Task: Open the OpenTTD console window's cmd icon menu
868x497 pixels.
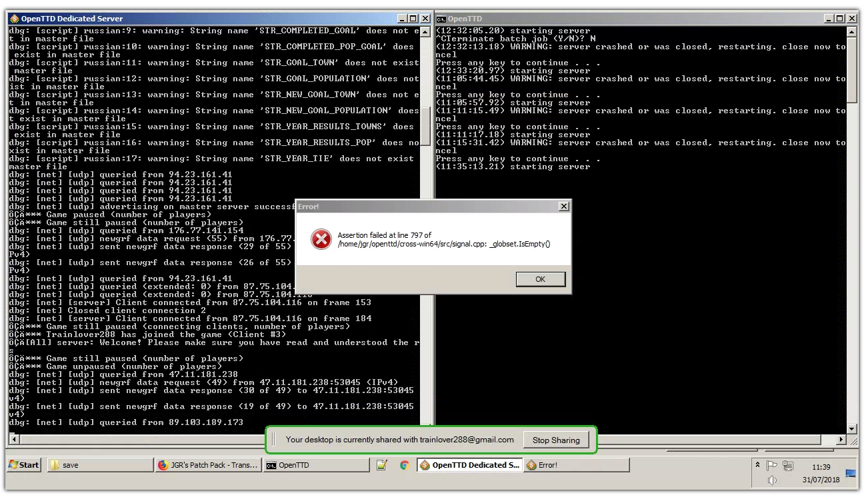Action: (x=441, y=19)
